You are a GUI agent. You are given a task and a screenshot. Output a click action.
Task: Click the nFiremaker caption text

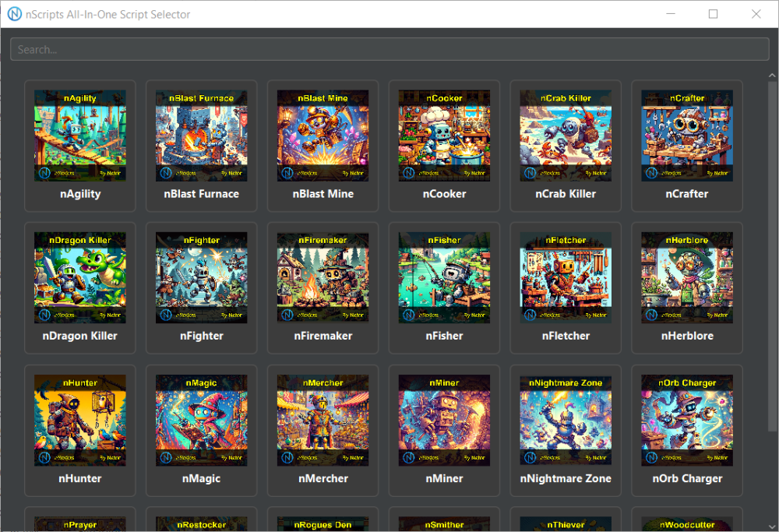pos(323,336)
